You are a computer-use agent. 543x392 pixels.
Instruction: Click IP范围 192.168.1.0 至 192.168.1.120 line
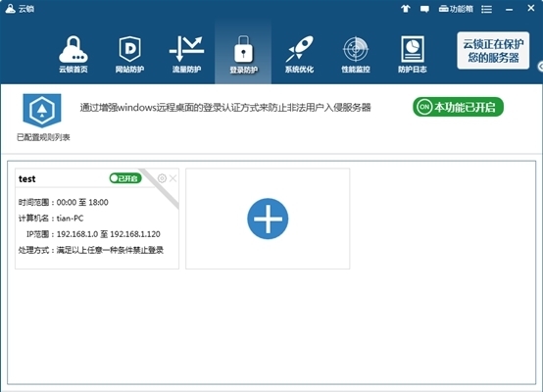93,234
